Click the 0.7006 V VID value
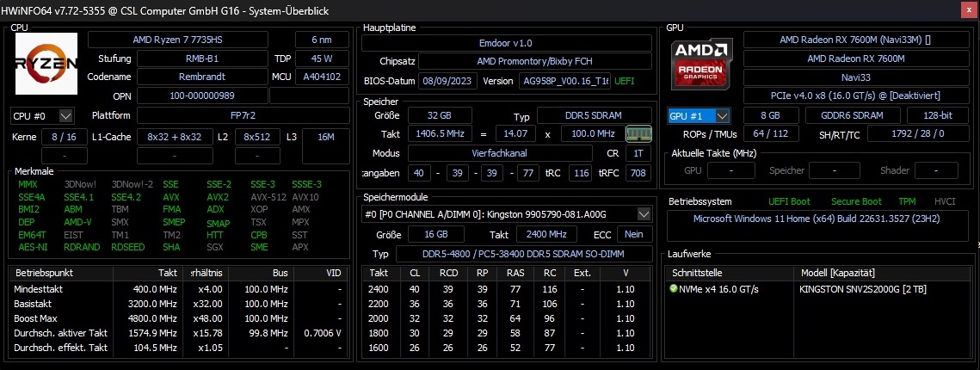This screenshot has width=980, height=370. tap(324, 333)
